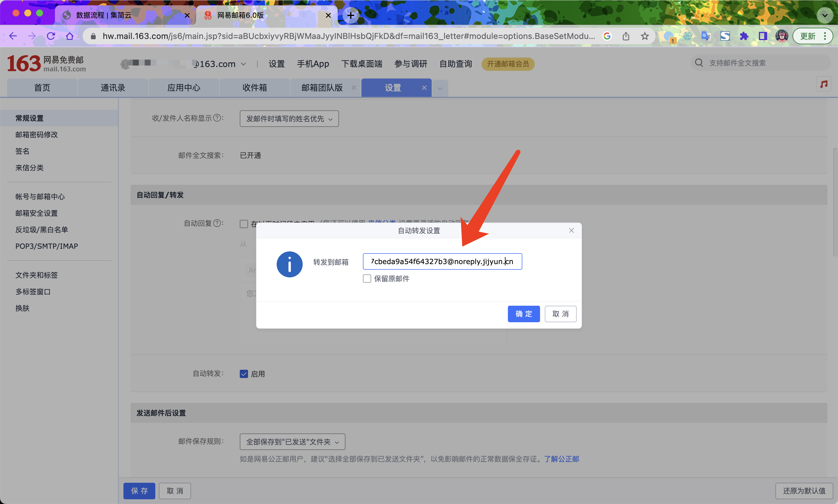Click the 转发到邮箱 address input field
This screenshot has height=504, width=838.
point(442,261)
